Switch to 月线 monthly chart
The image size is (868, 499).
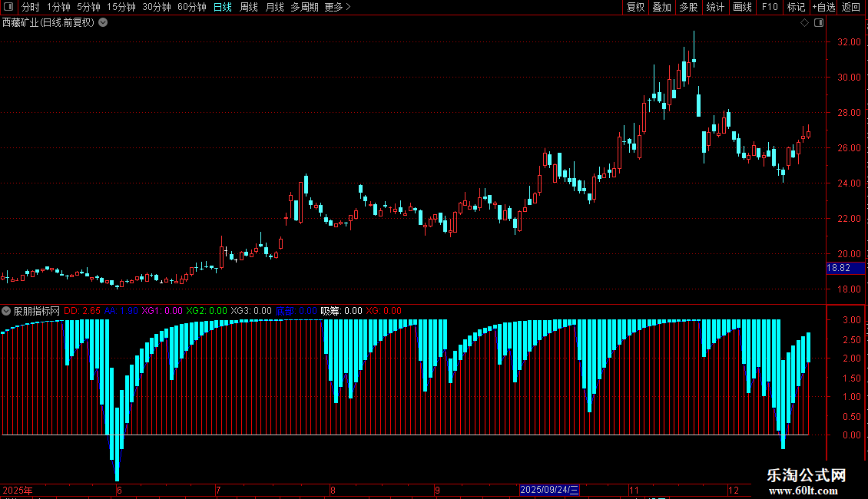point(274,7)
